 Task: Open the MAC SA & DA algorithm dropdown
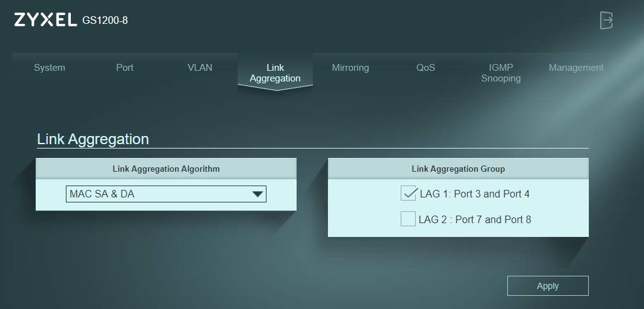coord(166,194)
